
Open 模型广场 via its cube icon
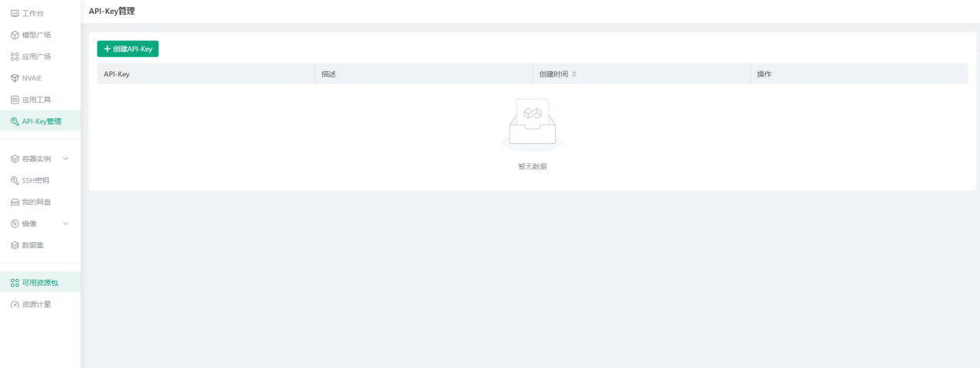pyautogui.click(x=15, y=35)
